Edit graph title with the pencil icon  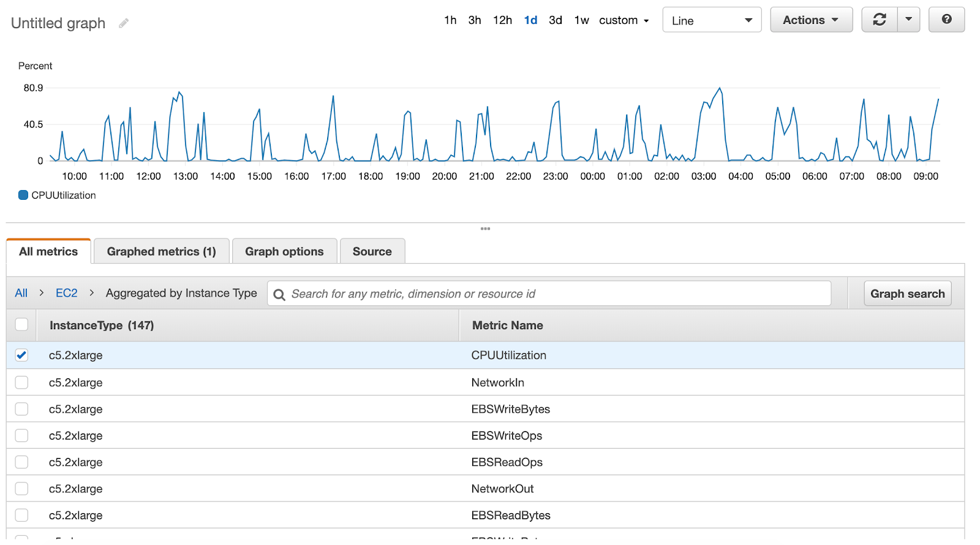(124, 23)
